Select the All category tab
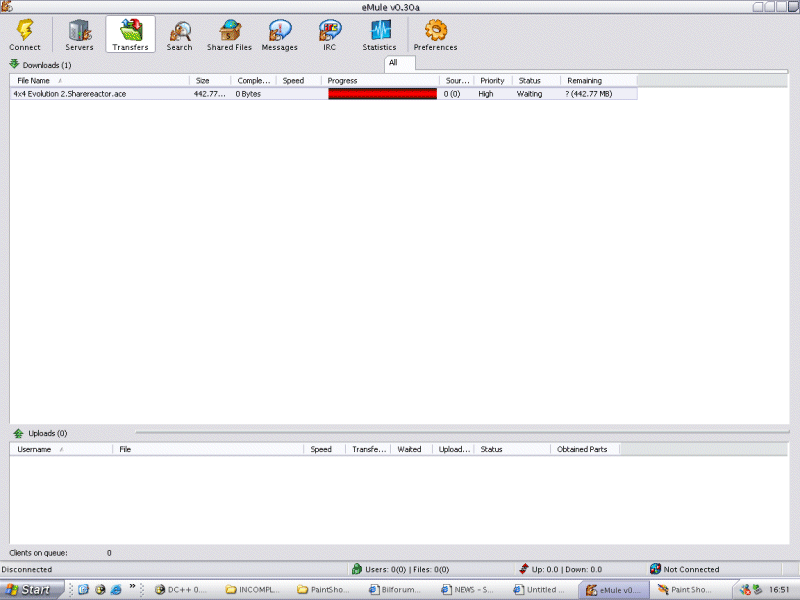Viewport: 800px width, 600px height. point(399,63)
